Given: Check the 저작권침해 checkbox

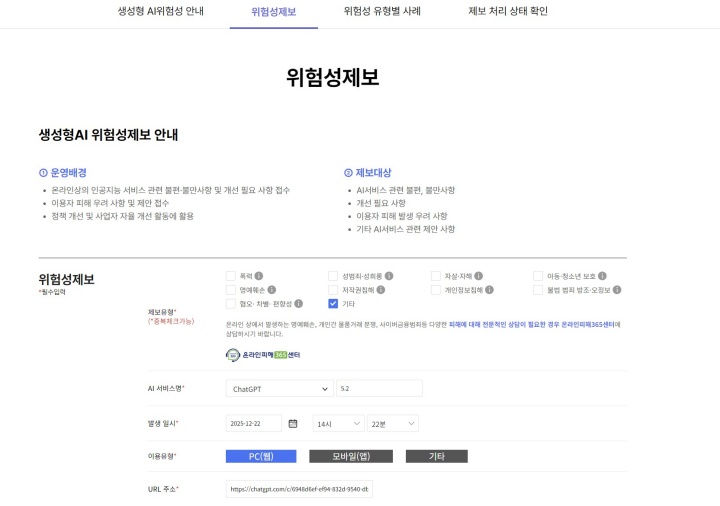Looking at the screenshot, I should click(333, 290).
